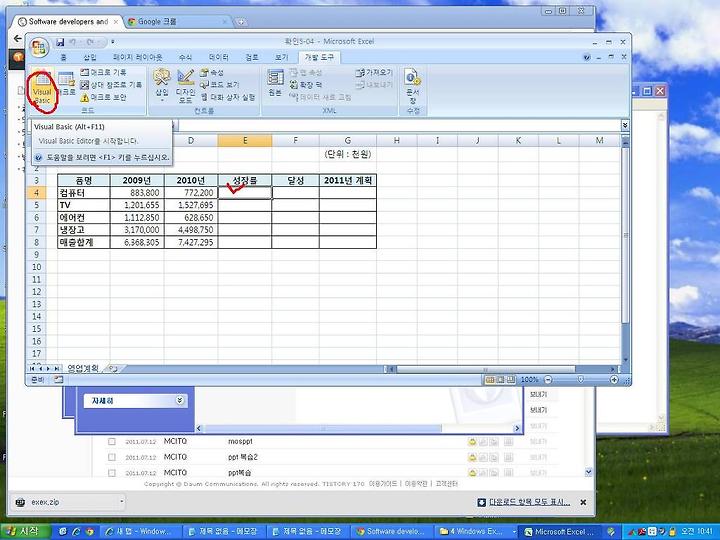Open Macro Security (매크로 보안) warning icon
The image size is (720, 540).
[84, 97]
